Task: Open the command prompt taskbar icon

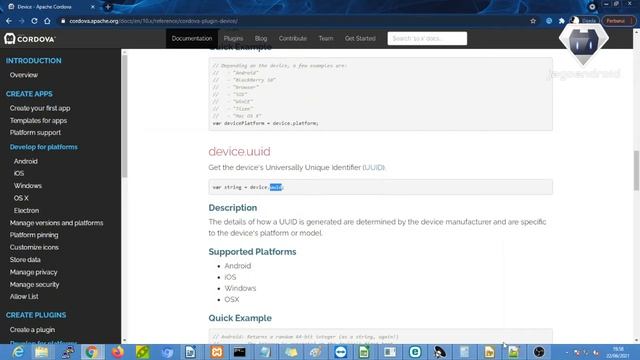Action: [x=240, y=352]
